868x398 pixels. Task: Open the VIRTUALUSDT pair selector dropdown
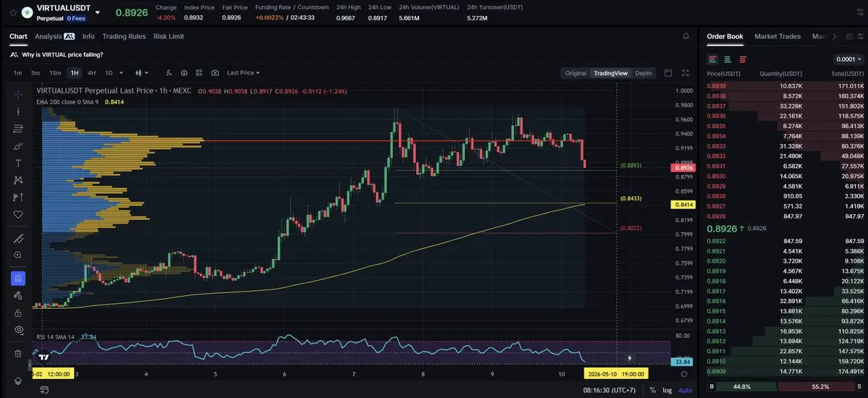pos(98,12)
